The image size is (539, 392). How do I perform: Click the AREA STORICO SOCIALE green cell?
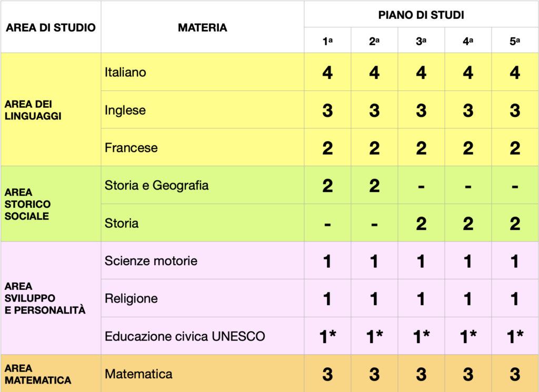pyautogui.click(x=51, y=204)
